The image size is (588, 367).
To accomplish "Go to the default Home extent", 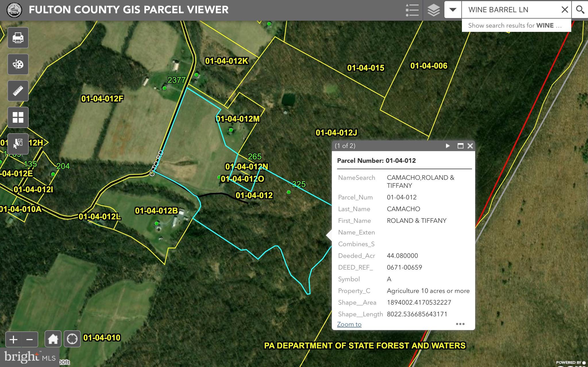I will click(53, 339).
